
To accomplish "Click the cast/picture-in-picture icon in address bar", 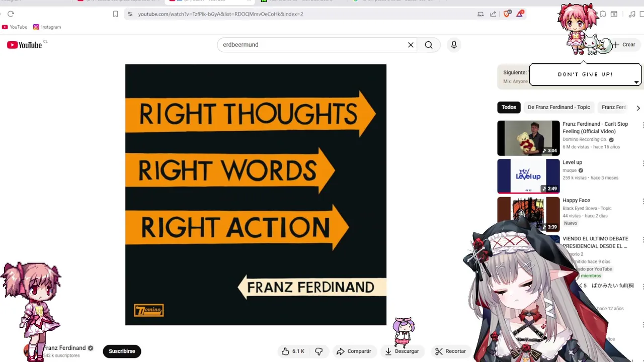I will [480, 14].
